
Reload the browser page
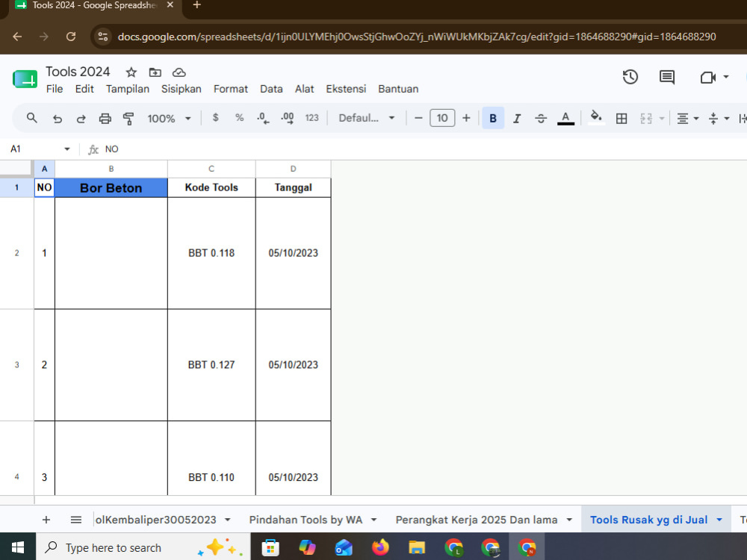pyautogui.click(x=71, y=36)
